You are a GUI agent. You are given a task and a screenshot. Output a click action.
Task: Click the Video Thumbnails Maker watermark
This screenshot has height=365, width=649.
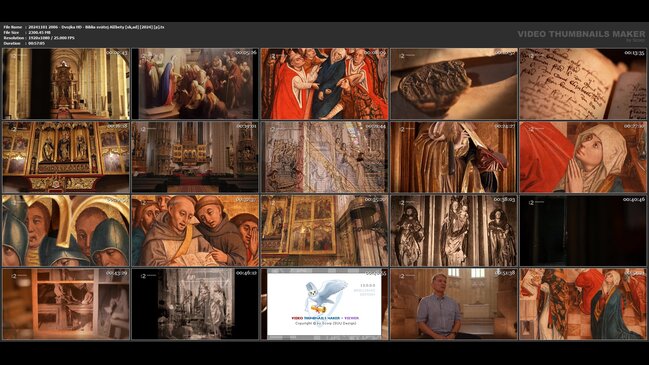coord(581,35)
